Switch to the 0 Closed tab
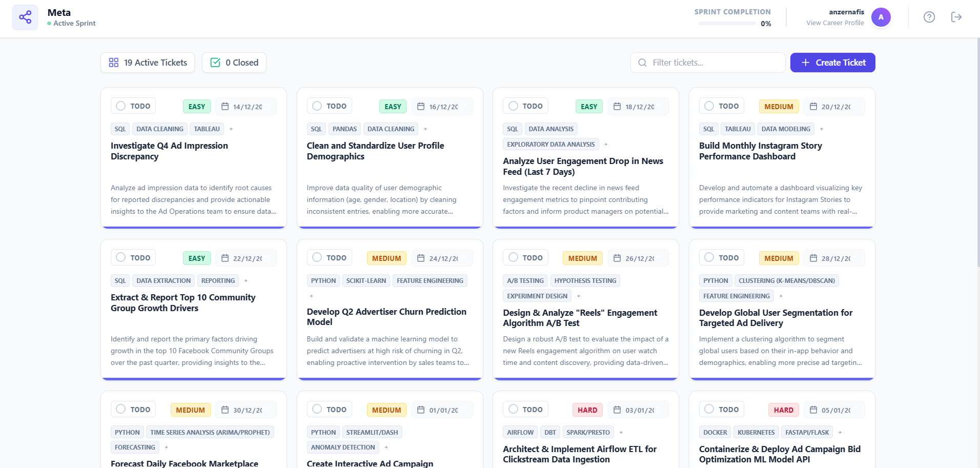 tap(234, 63)
